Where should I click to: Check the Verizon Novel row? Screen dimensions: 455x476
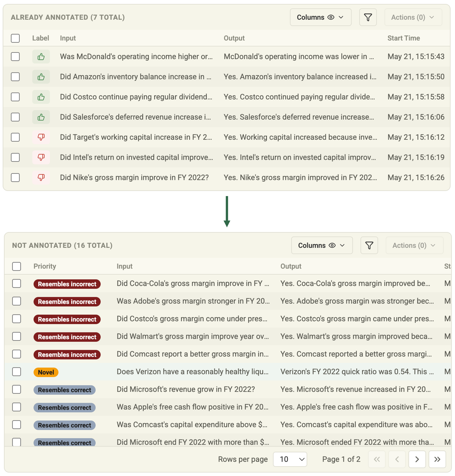coord(16,372)
